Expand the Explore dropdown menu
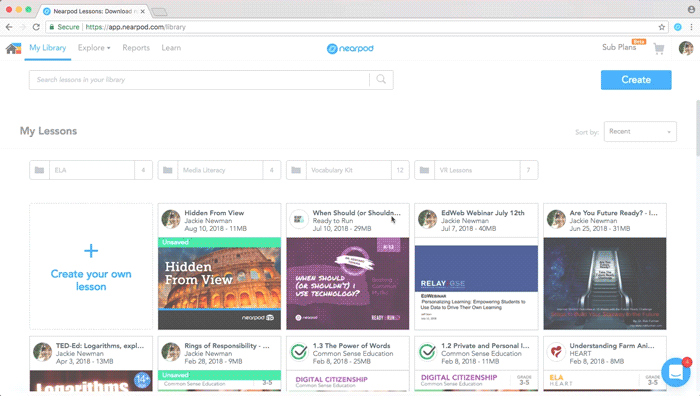 pos(94,48)
